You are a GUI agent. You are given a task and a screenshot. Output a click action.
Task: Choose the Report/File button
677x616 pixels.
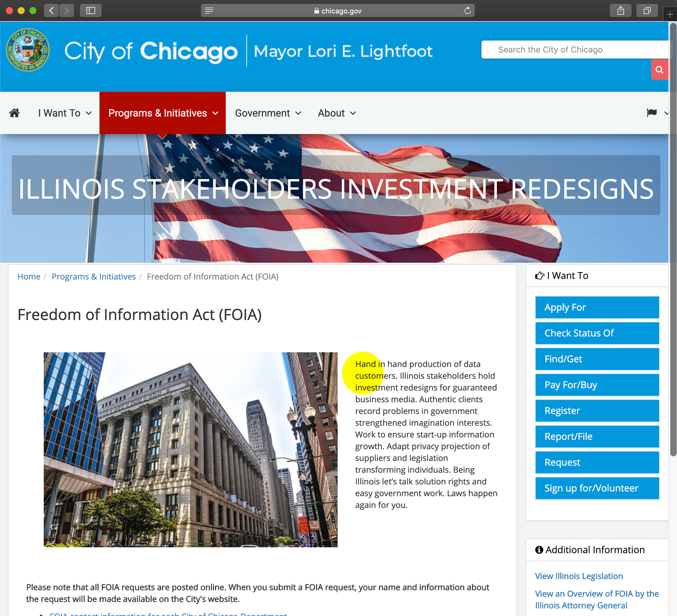pyautogui.click(x=597, y=436)
